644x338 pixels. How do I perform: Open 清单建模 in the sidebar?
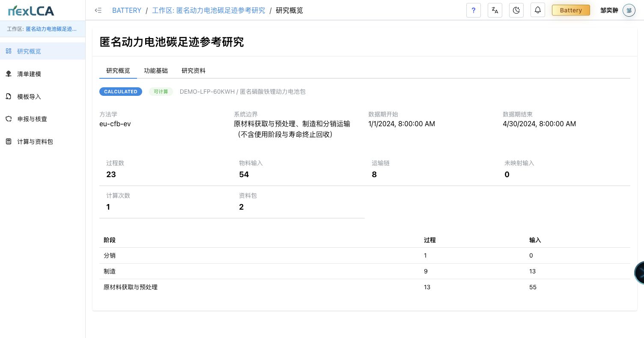tap(43, 74)
